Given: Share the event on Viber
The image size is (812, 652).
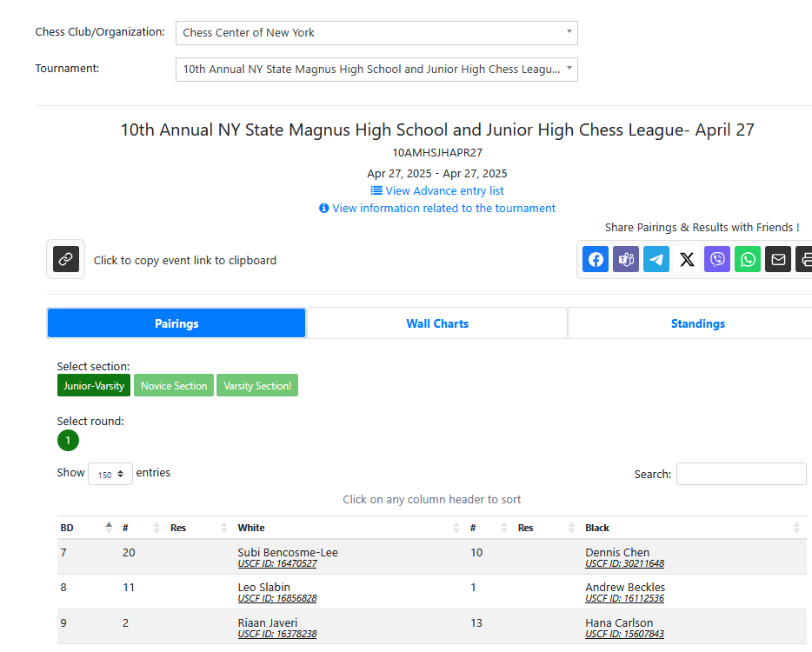Looking at the screenshot, I should point(717,259).
